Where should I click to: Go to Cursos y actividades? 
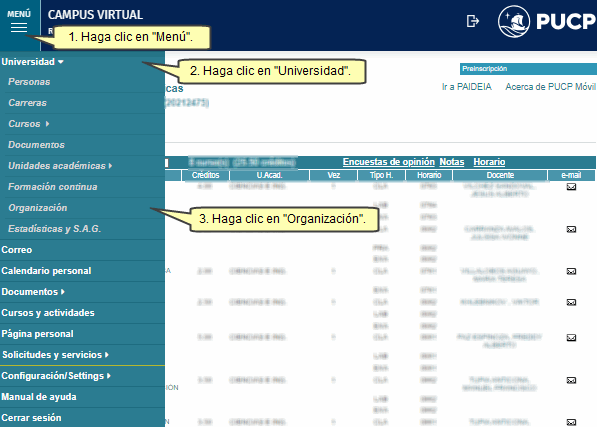coord(48,313)
